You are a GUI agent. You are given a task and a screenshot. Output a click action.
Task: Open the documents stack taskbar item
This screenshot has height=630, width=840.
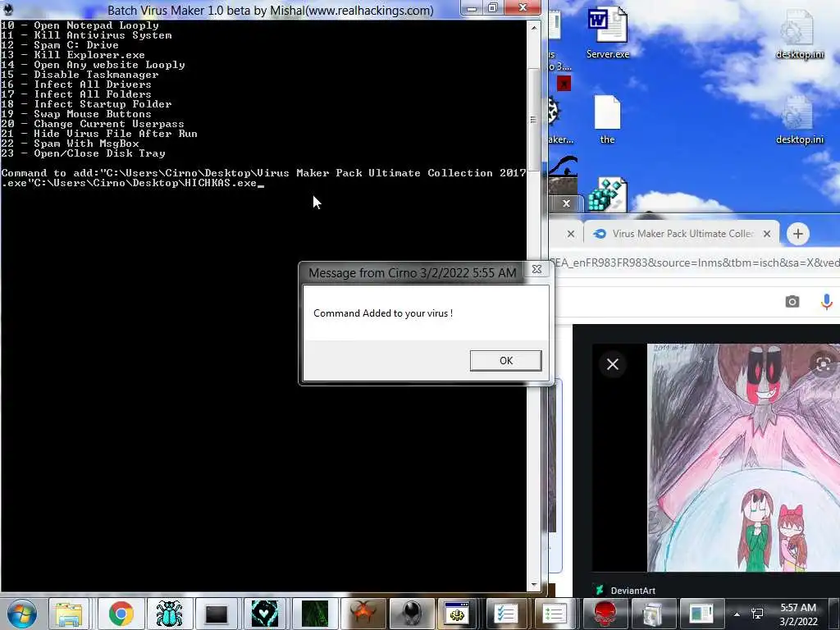[652, 614]
